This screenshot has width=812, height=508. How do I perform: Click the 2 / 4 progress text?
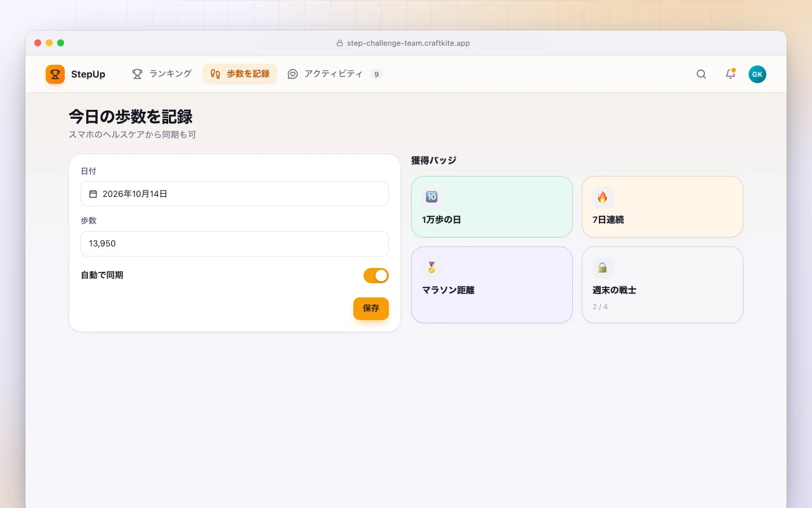click(600, 307)
